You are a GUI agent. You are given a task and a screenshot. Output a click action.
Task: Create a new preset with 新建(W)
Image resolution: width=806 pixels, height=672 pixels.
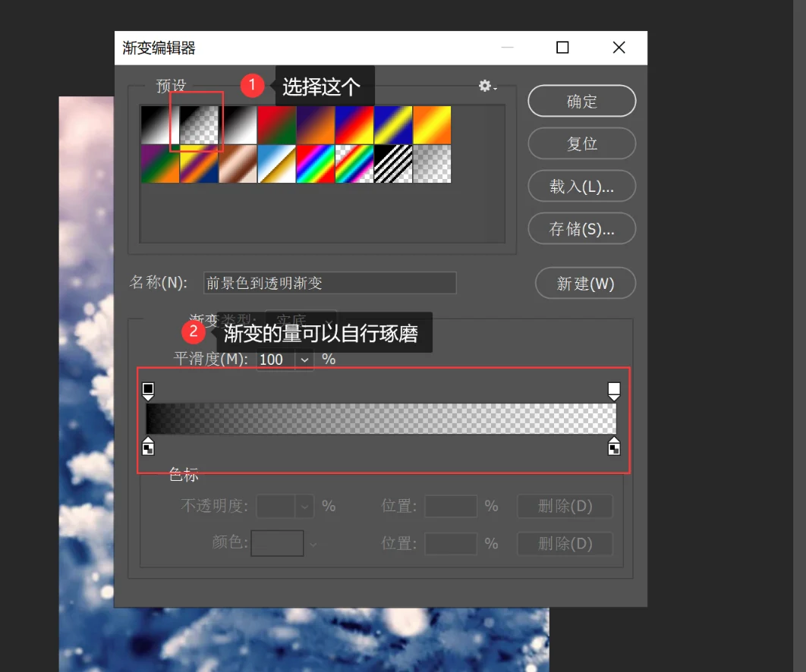[x=584, y=283]
